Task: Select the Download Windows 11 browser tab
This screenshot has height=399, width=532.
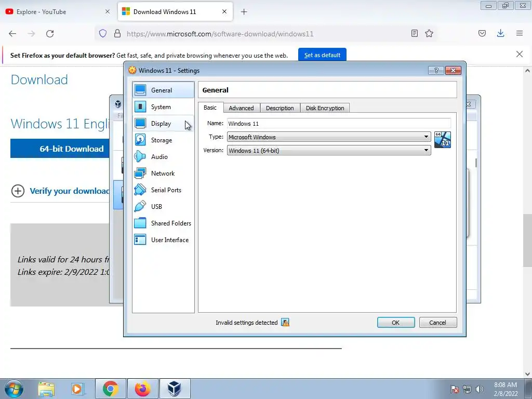Action: click(175, 11)
